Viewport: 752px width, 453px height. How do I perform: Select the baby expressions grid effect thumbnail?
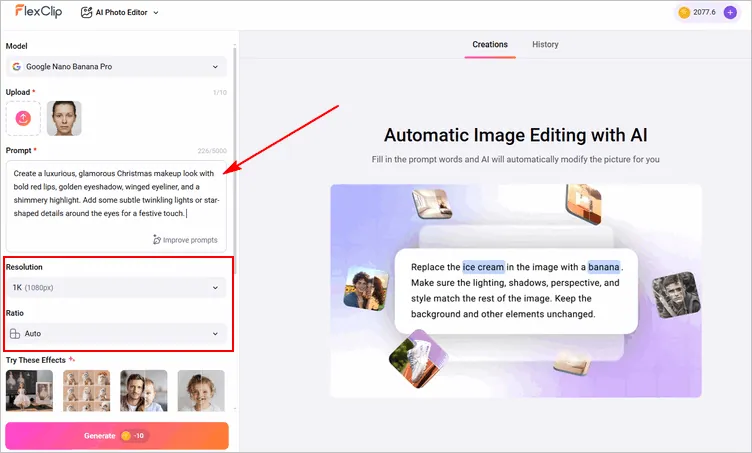tap(86, 391)
